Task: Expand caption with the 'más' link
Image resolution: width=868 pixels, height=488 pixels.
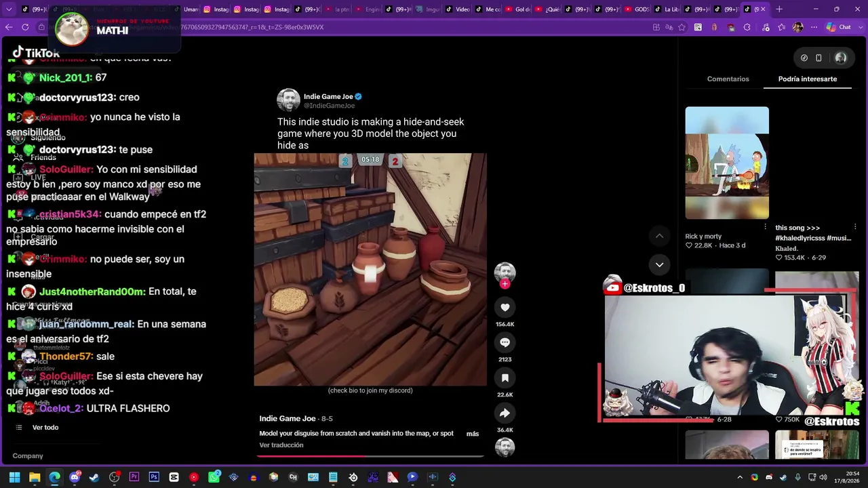Action: 473,434
